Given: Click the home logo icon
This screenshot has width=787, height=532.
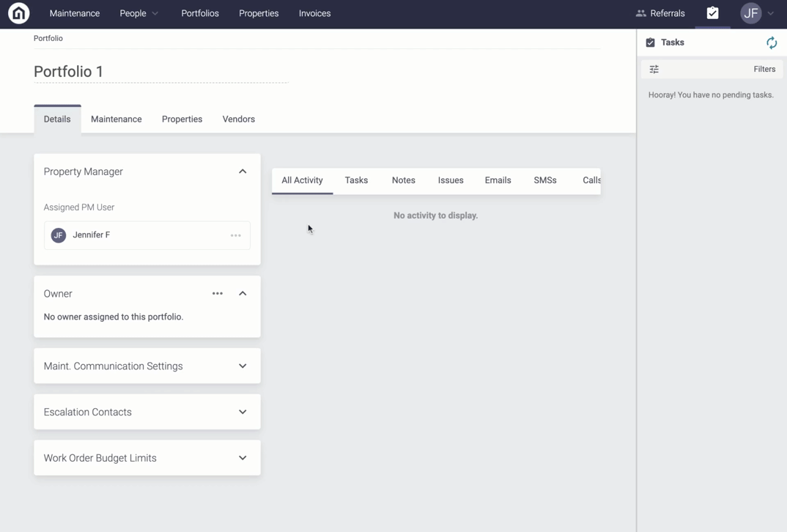Looking at the screenshot, I should (x=19, y=13).
